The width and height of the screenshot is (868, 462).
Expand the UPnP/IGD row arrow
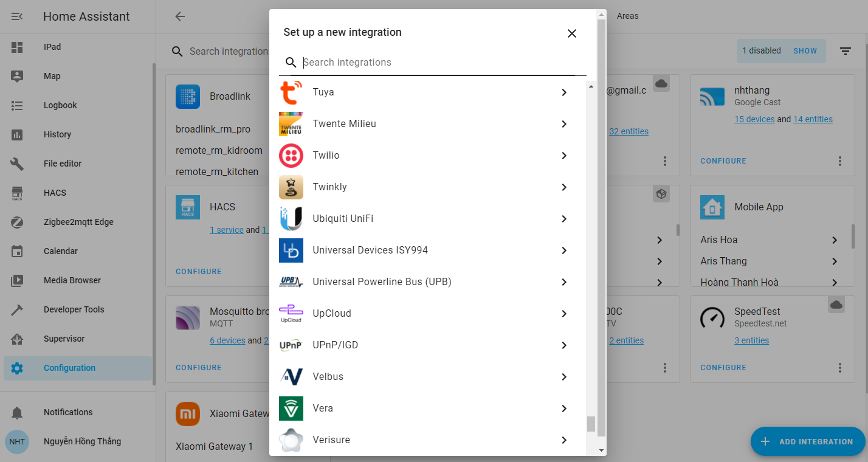click(x=564, y=345)
